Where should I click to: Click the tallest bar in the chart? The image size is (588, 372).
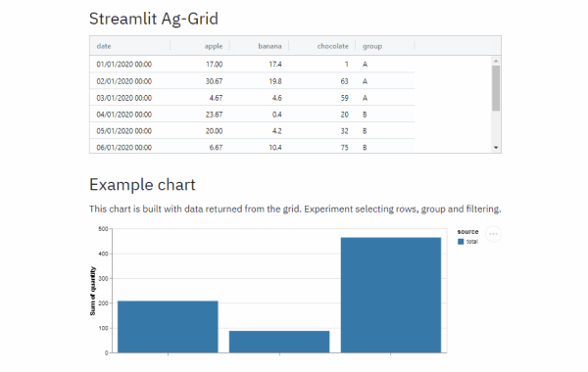(391, 295)
